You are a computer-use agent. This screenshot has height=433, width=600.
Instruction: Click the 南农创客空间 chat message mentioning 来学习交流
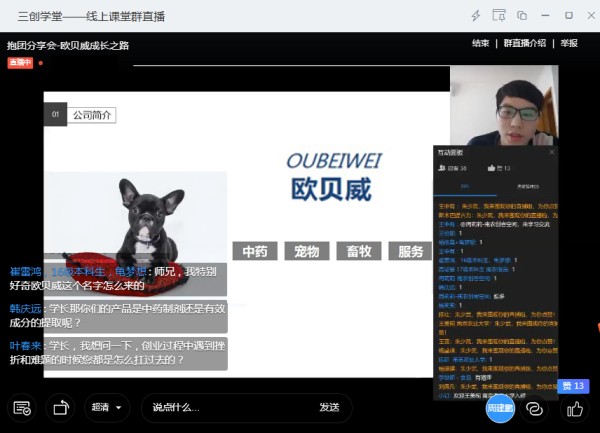[x=494, y=224]
